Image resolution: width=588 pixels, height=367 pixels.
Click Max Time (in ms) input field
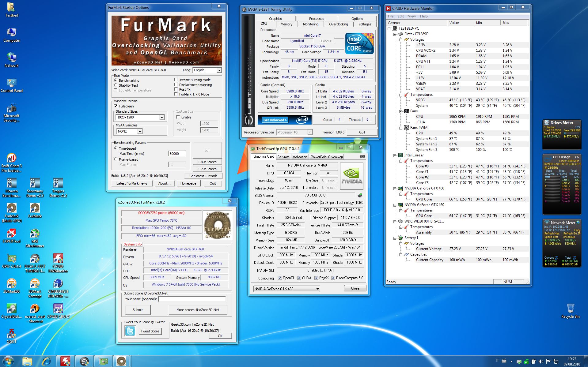point(177,154)
